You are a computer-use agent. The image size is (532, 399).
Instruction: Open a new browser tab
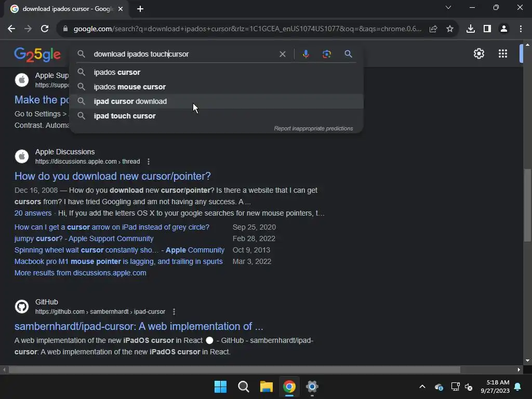140,9
